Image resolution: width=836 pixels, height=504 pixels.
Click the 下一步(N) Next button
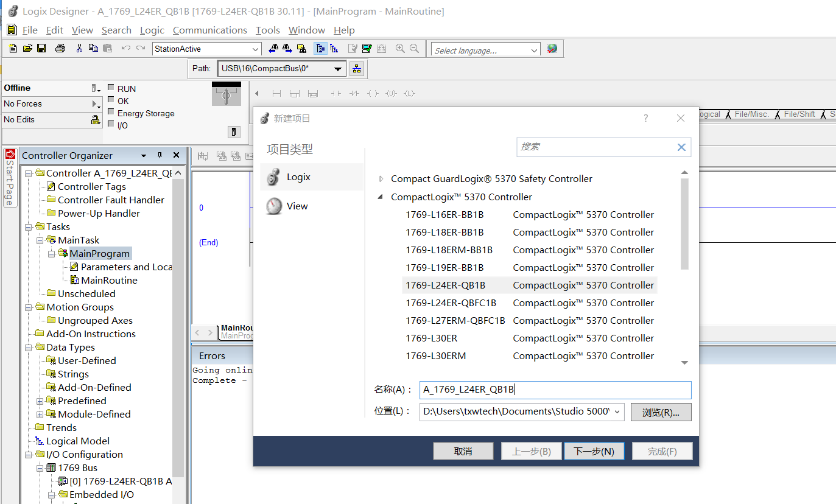pos(594,451)
